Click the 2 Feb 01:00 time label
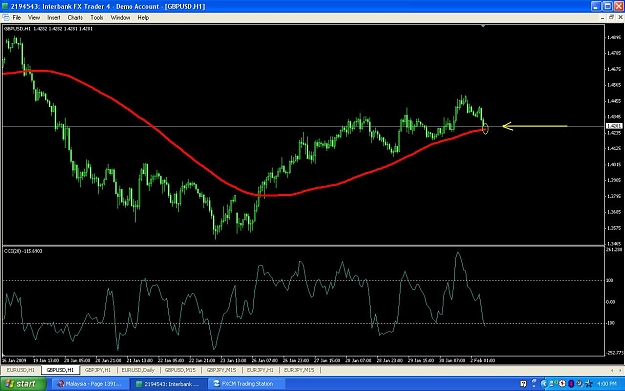This screenshot has height=391, width=625. 483,360
